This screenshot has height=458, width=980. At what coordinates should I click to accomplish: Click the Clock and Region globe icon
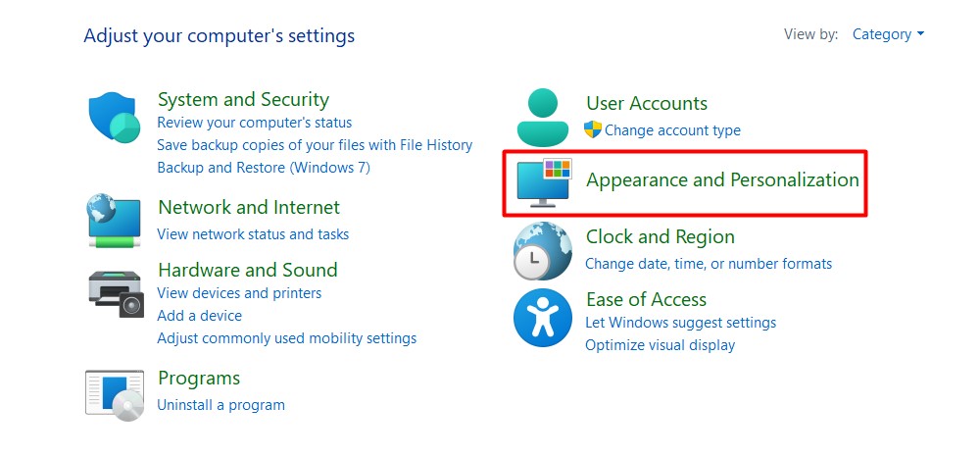coord(542,251)
